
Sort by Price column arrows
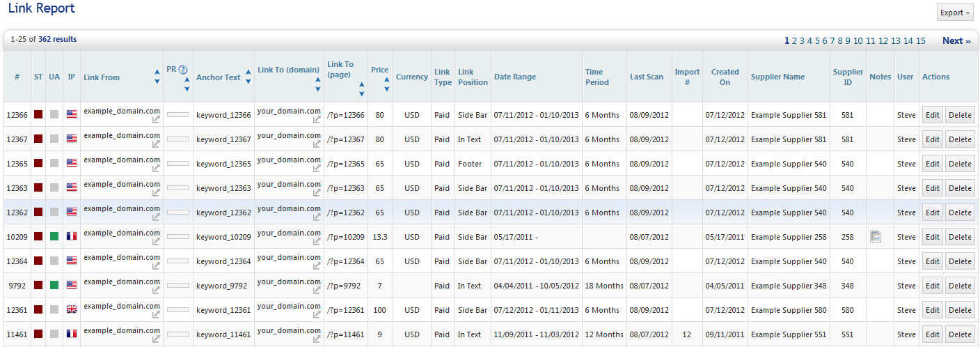(x=387, y=84)
